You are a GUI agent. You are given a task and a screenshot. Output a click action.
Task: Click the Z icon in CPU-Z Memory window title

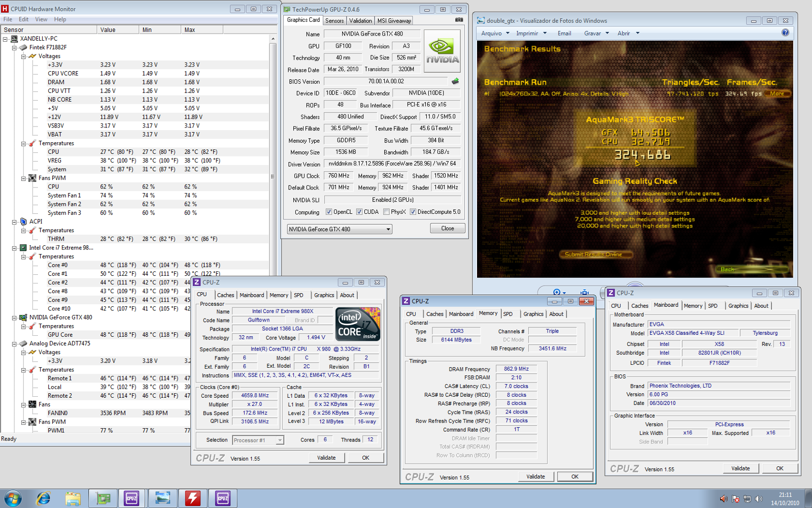[406, 301]
